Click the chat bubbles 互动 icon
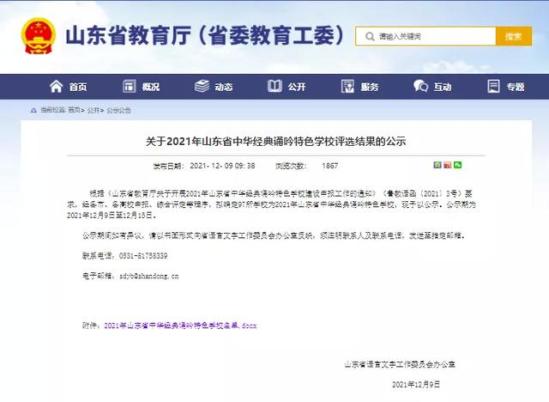The width and height of the screenshot is (549, 402). point(421,86)
